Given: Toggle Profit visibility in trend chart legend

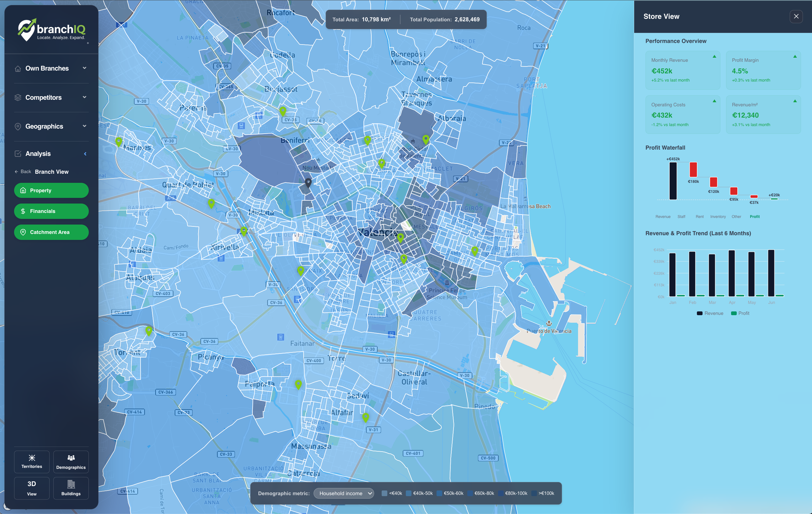Looking at the screenshot, I should [x=740, y=313].
